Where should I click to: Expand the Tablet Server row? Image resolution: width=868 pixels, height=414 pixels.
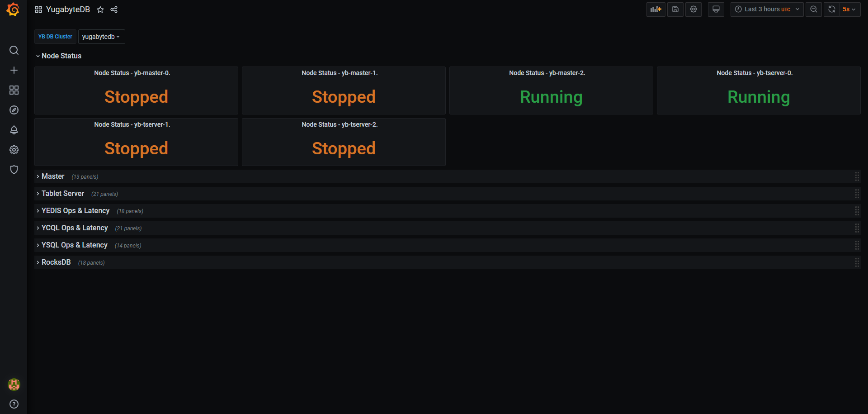(62, 194)
